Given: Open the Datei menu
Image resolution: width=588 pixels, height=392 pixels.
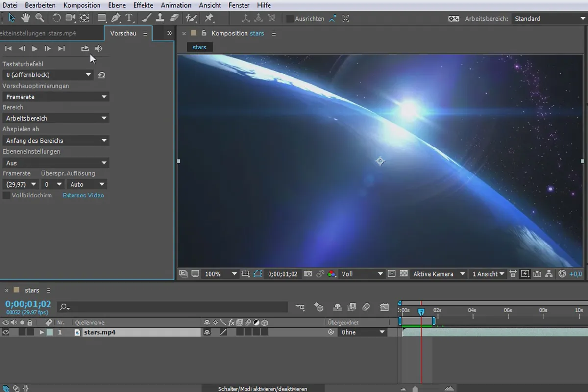Looking at the screenshot, I should (x=10, y=5).
